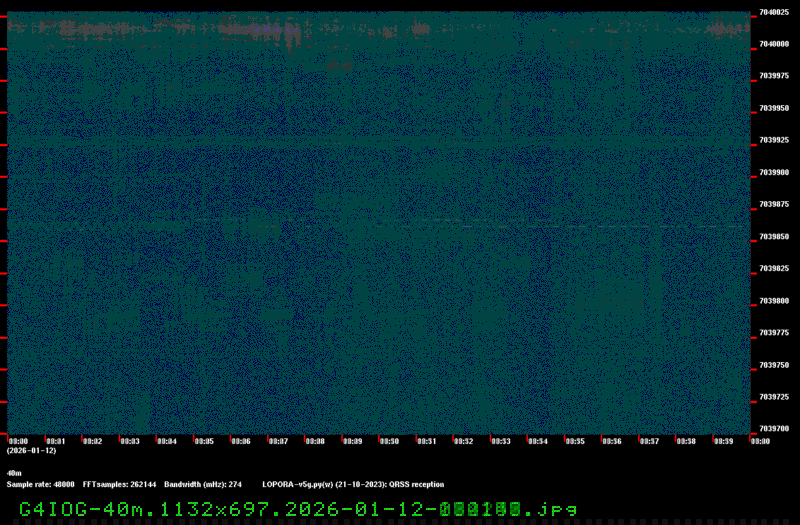Select the Bandwidth (mHz): 274 text
The height and width of the screenshot is (525, 800).
203,484
